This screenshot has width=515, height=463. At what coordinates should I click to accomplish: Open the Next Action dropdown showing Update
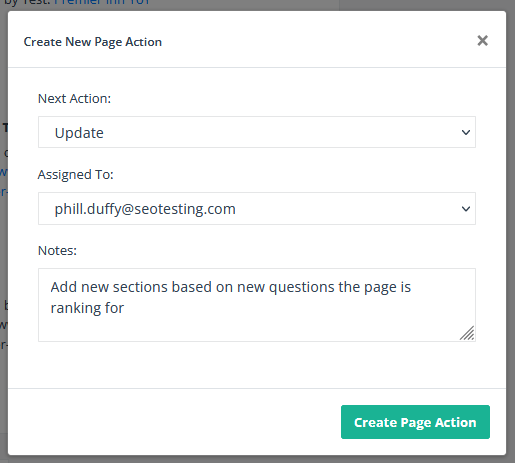pyautogui.click(x=257, y=132)
